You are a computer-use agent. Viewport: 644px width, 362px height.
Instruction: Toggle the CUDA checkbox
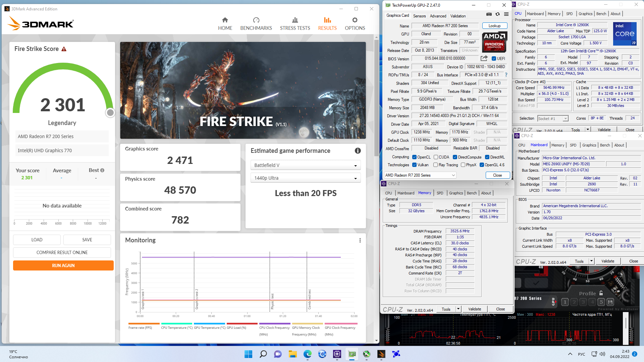point(436,157)
